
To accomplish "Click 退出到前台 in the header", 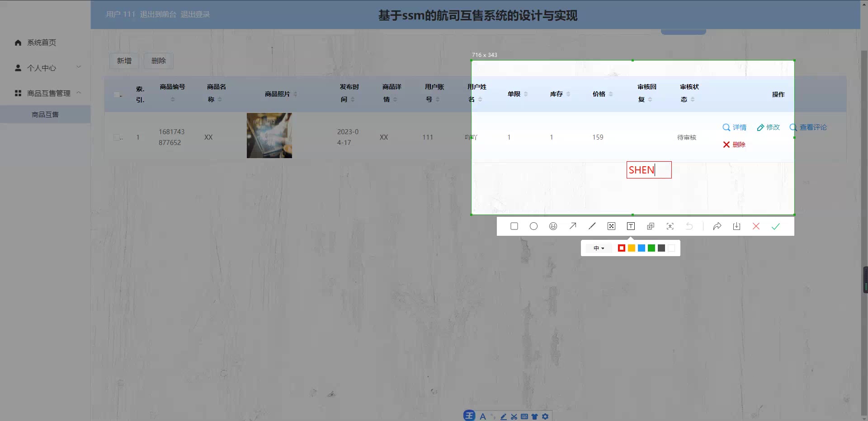I will click(158, 14).
